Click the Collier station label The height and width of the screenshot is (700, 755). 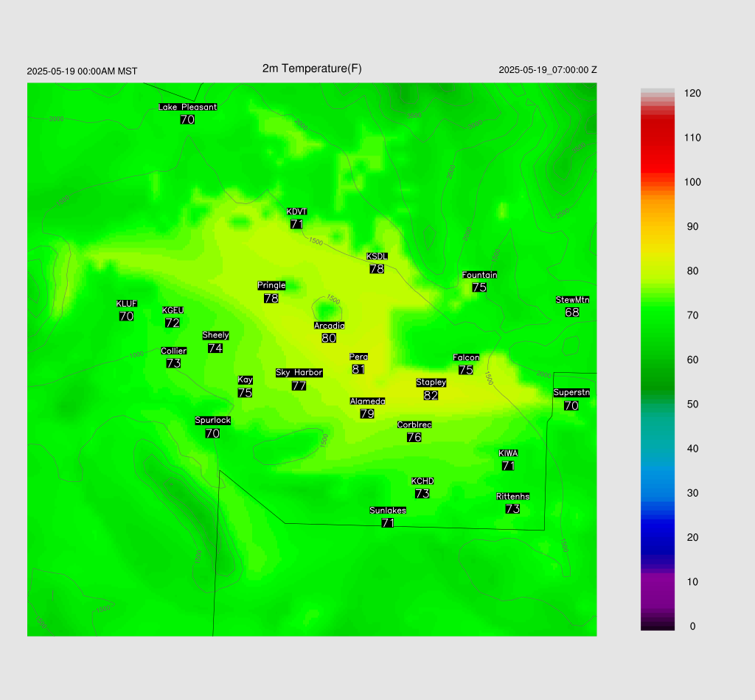click(174, 351)
